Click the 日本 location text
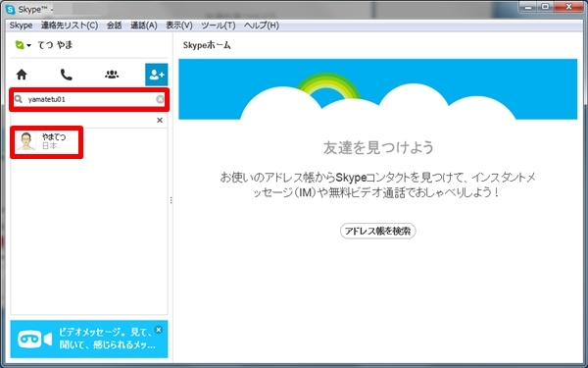This screenshot has width=588, height=368. (x=50, y=146)
